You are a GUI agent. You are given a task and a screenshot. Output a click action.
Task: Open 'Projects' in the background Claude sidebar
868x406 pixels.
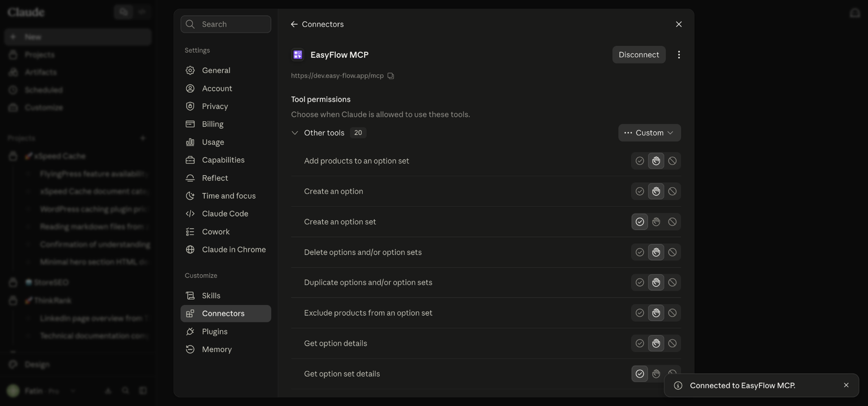coord(78,55)
